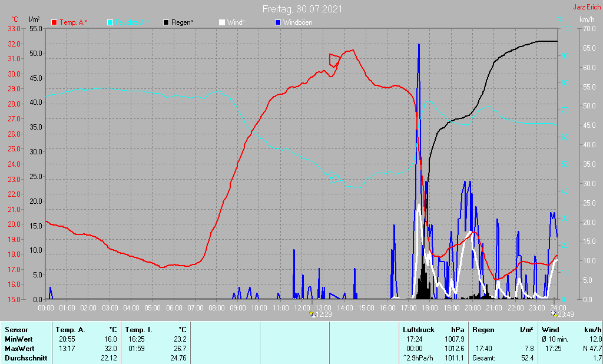The width and height of the screenshot is (603, 364).
Task: Click the cyan humidity legend swatch
Action: [x=111, y=22]
